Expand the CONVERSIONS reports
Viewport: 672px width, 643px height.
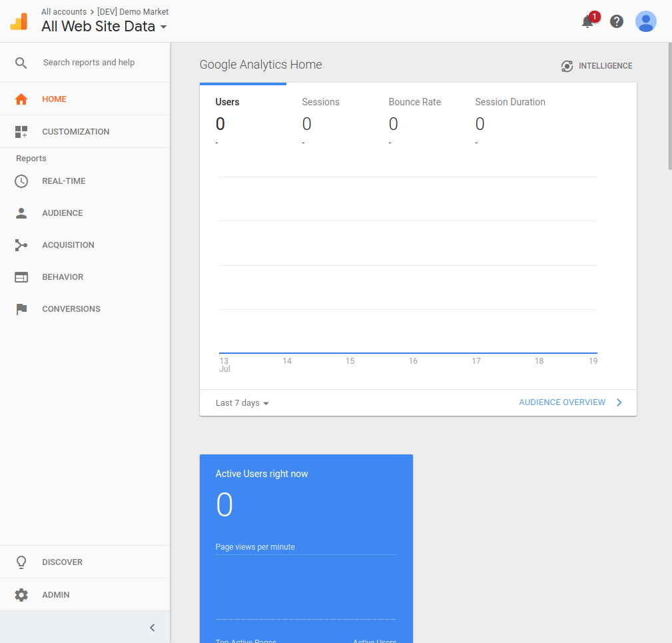point(85,309)
